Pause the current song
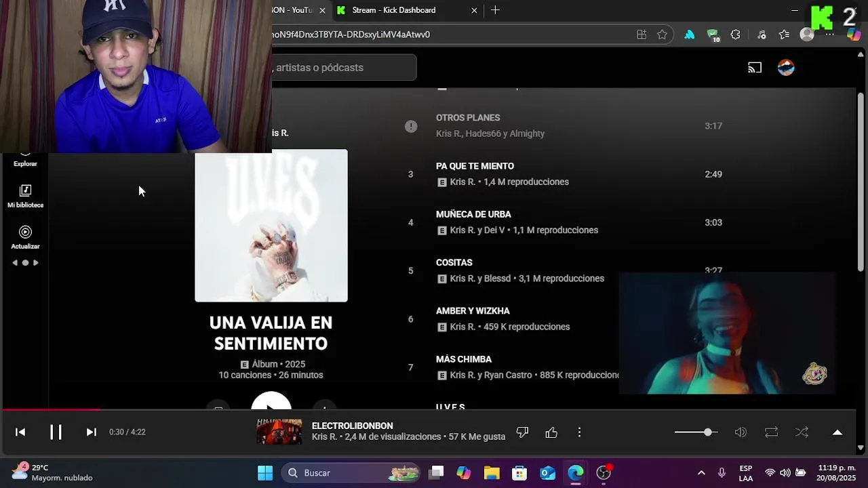Image resolution: width=868 pixels, height=488 pixels. point(56,432)
